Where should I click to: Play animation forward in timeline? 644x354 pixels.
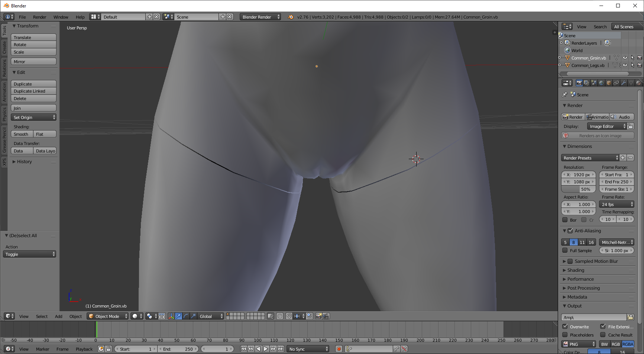click(x=266, y=349)
